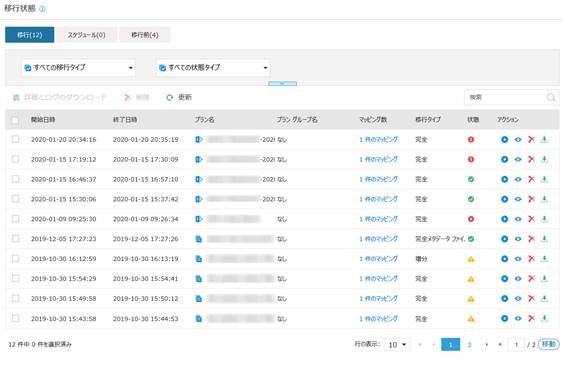Open mapping link in 2019-10-30 15:43:58 row
Image resolution: width=563 pixels, height=373 pixels.
point(378,318)
